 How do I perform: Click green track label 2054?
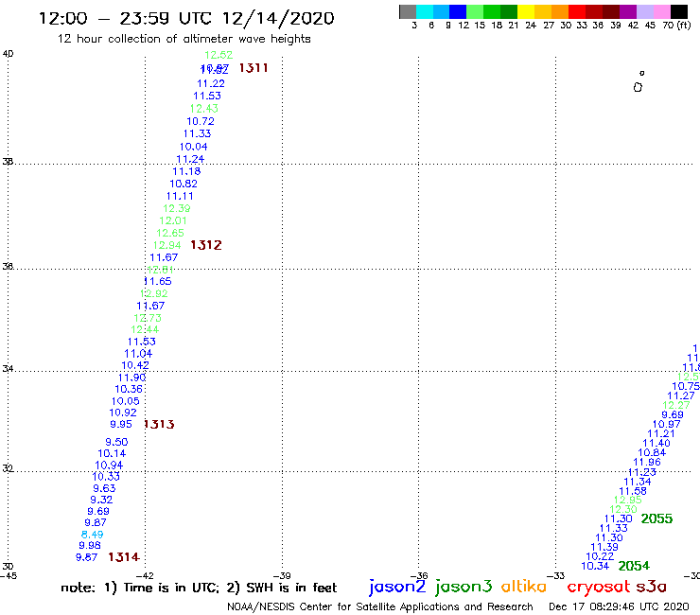point(634,566)
